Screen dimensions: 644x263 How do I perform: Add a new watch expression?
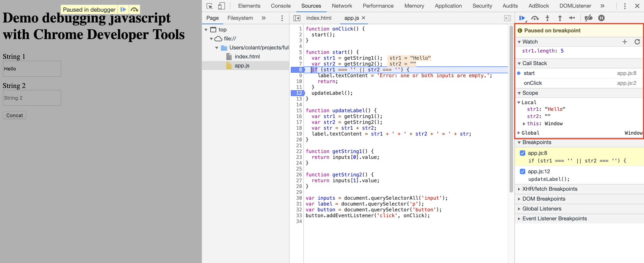(x=624, y=42)
